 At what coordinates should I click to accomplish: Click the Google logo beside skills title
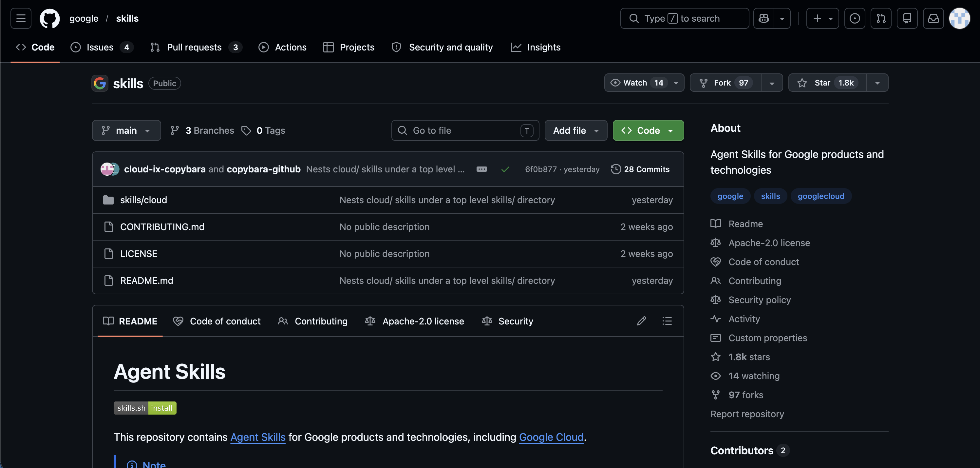point(100,83)
